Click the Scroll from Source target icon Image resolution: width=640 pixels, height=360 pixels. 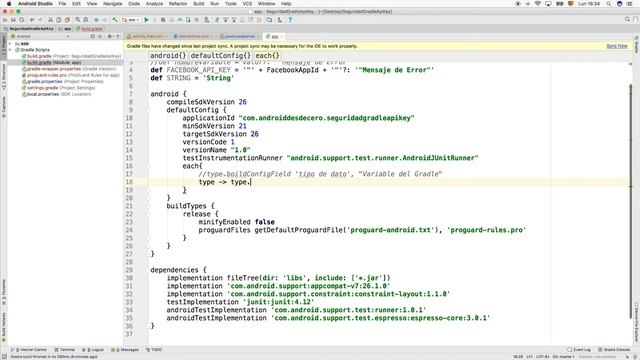coord(93,36)
